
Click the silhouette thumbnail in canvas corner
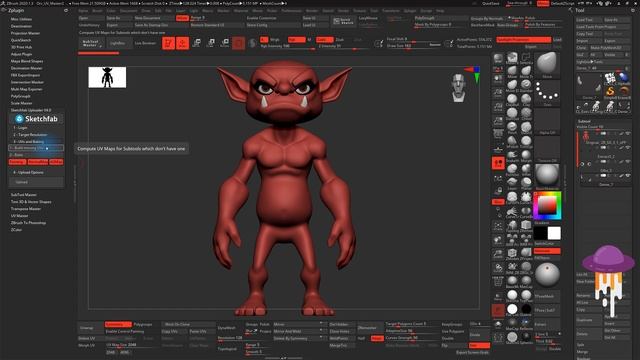click(x=107, y=77)
